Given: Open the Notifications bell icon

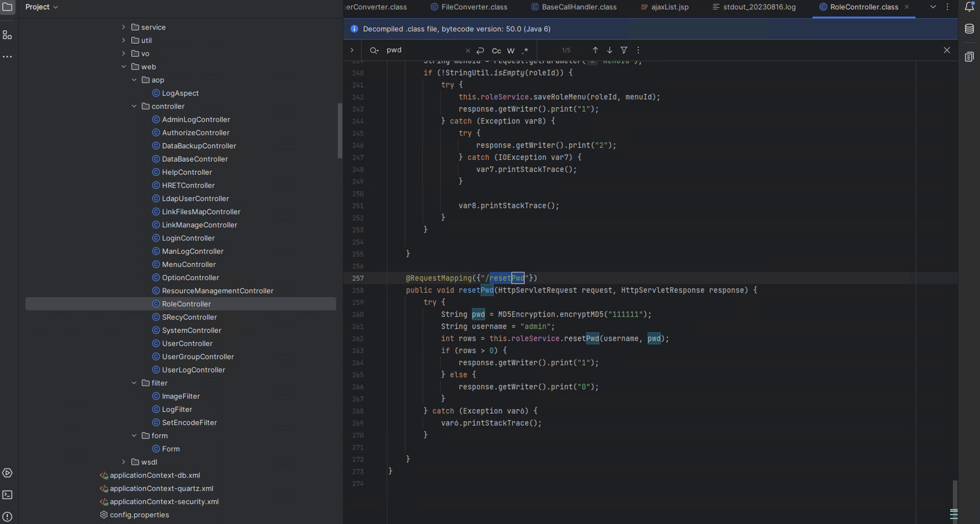Looking at the screenshot, I should tap(969, 7).
